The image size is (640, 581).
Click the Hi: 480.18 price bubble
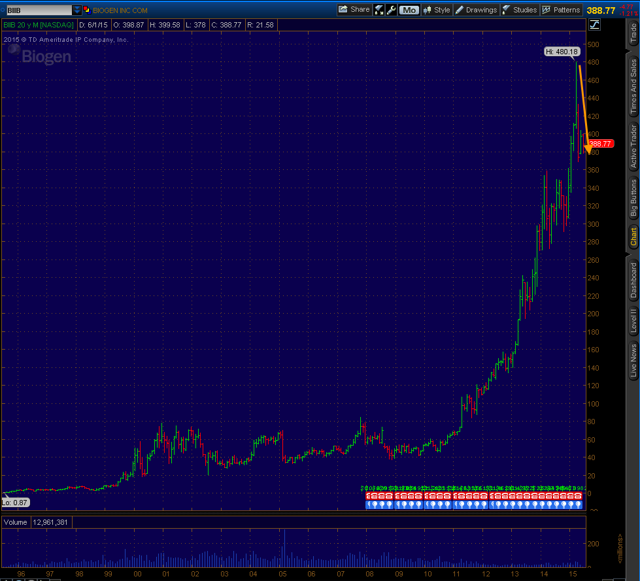tap(562, 51)
